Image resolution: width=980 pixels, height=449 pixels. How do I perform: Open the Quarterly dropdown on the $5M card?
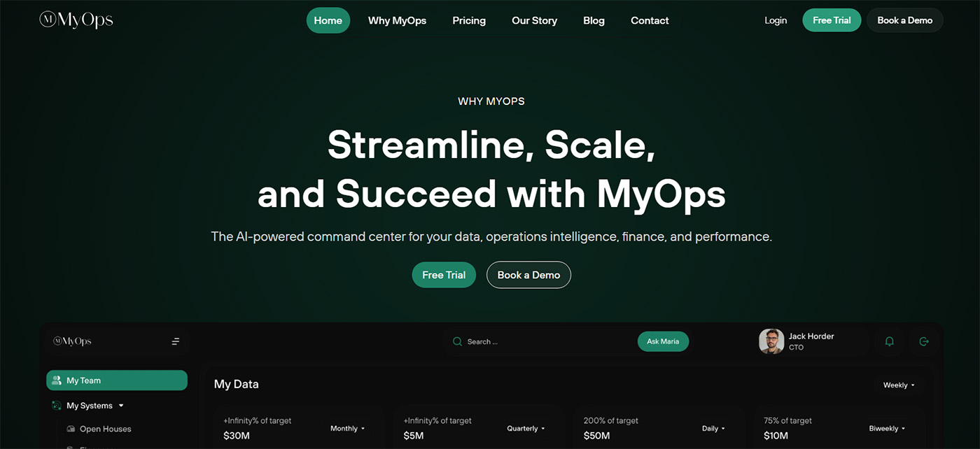526,429
